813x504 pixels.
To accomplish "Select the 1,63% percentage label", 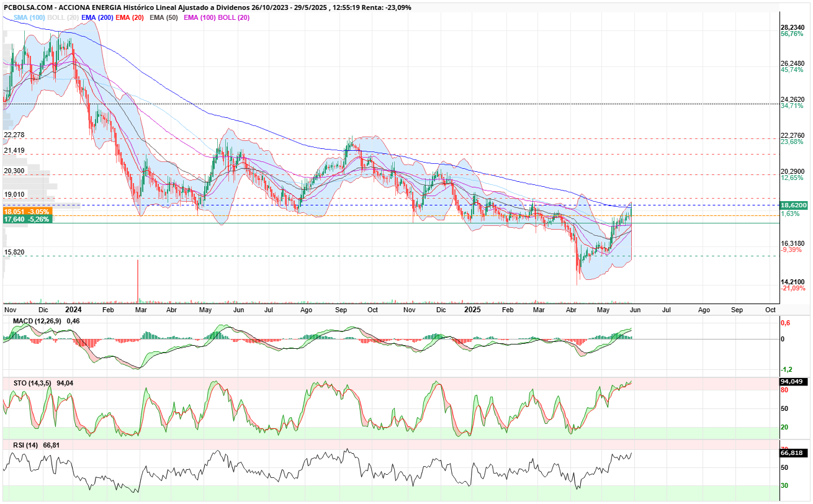I will pos(790,214).
